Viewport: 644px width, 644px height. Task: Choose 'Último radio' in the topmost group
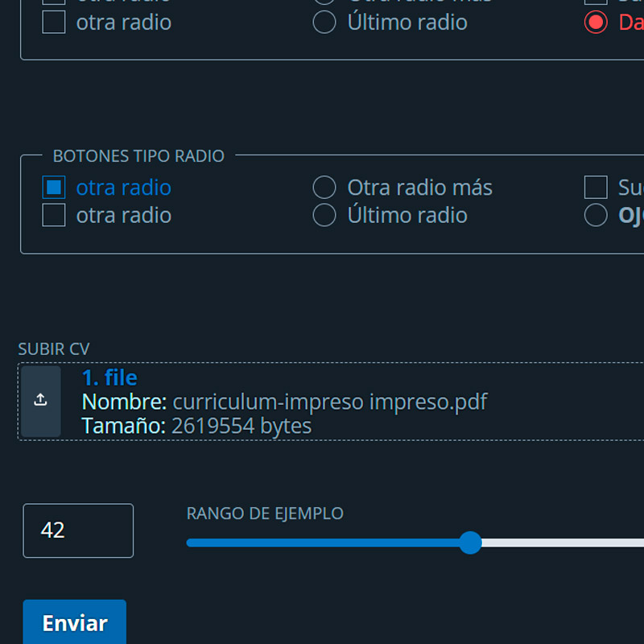click(x=324, y=22)
